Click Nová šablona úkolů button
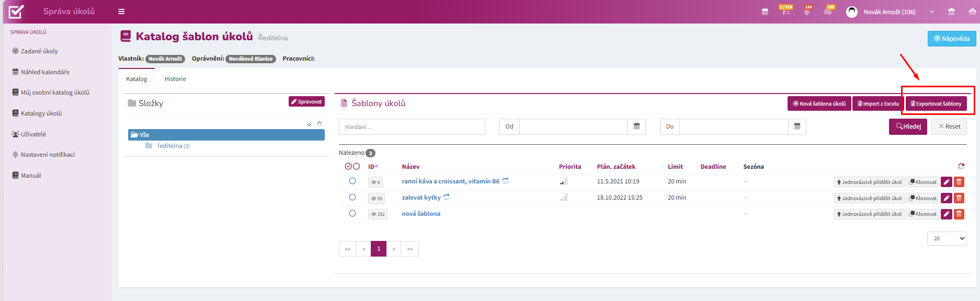Viewport: 980px width, 301px height. click(x=819, y=103)
